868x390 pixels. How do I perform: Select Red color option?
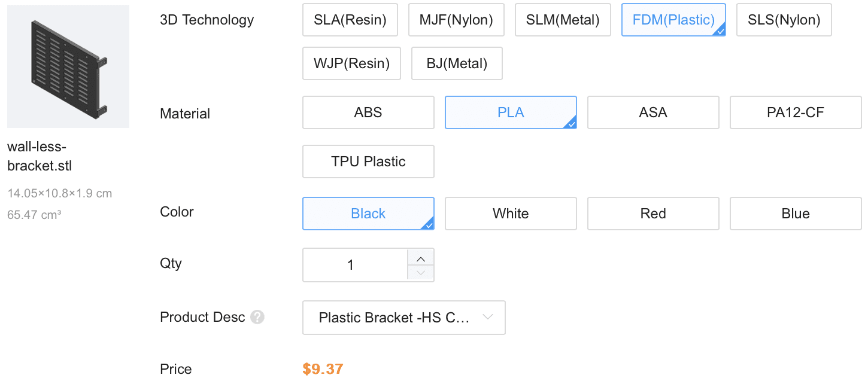(653, 214)
